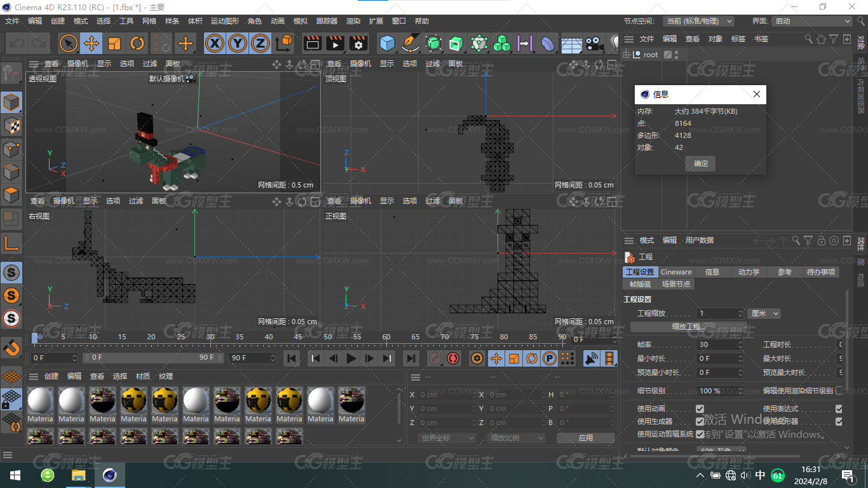Open the Bend deformer icon
The width and height of the screenshot is (868, 488).
click(547, 43)
